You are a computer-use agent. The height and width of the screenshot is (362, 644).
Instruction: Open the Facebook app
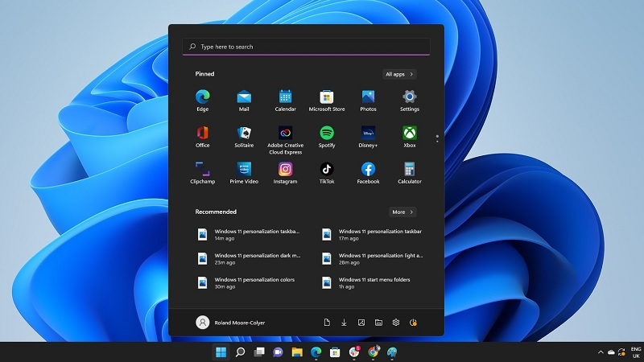pos(368,173)
